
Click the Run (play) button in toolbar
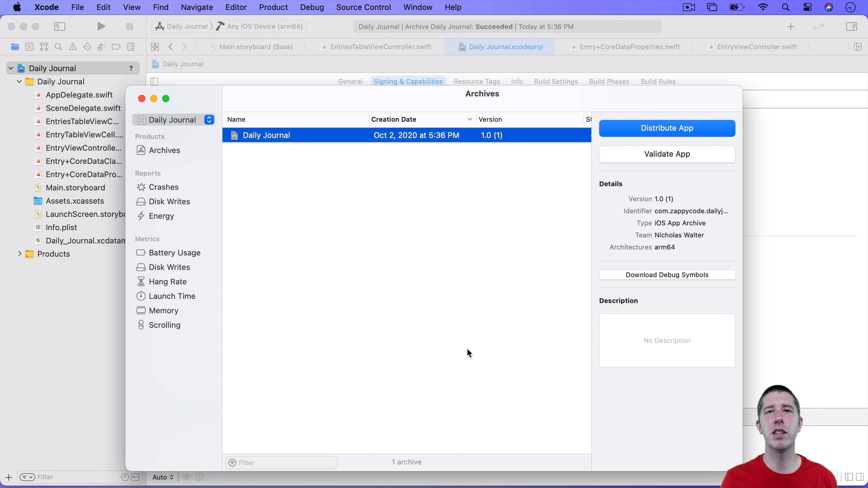[101, 27]
